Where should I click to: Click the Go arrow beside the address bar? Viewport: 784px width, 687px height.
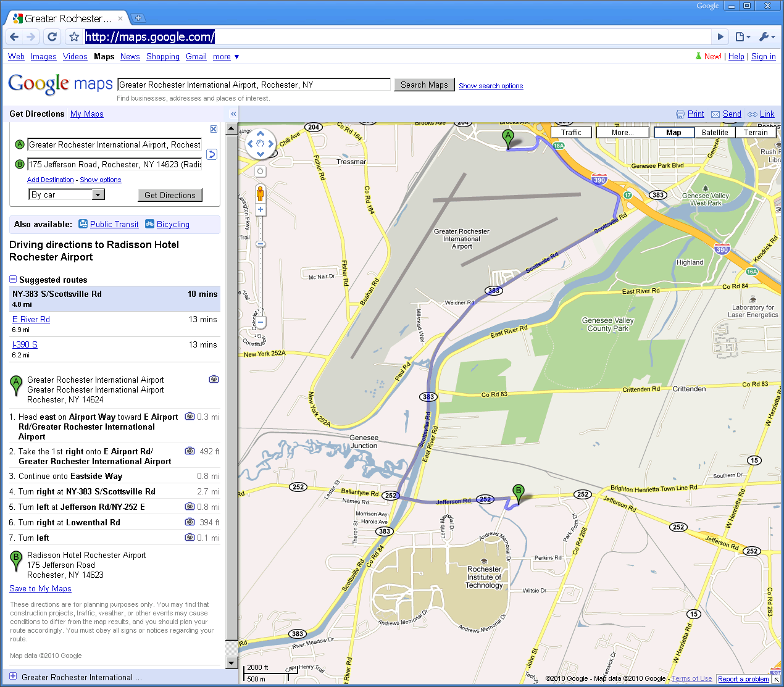720,37
